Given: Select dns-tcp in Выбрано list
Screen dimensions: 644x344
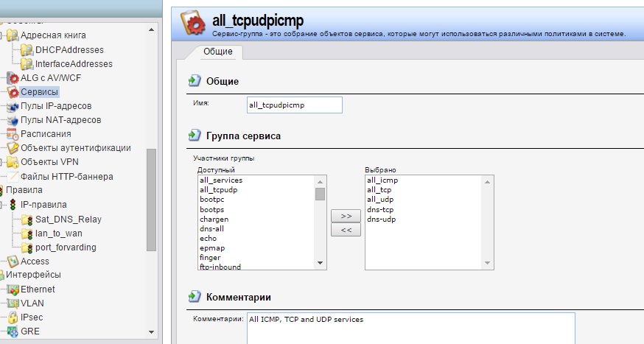Looking at the screenshot, I should [x=380, y=209].
